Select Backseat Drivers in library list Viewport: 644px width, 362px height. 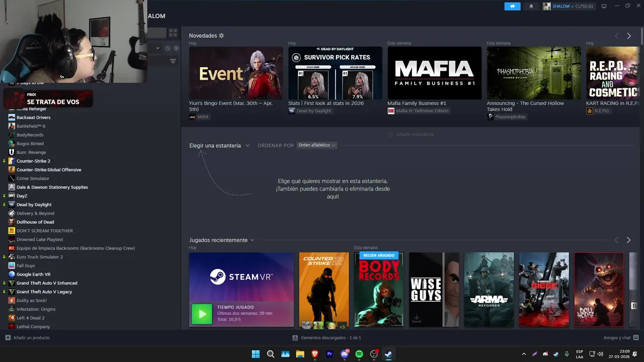tap(33, 117)
